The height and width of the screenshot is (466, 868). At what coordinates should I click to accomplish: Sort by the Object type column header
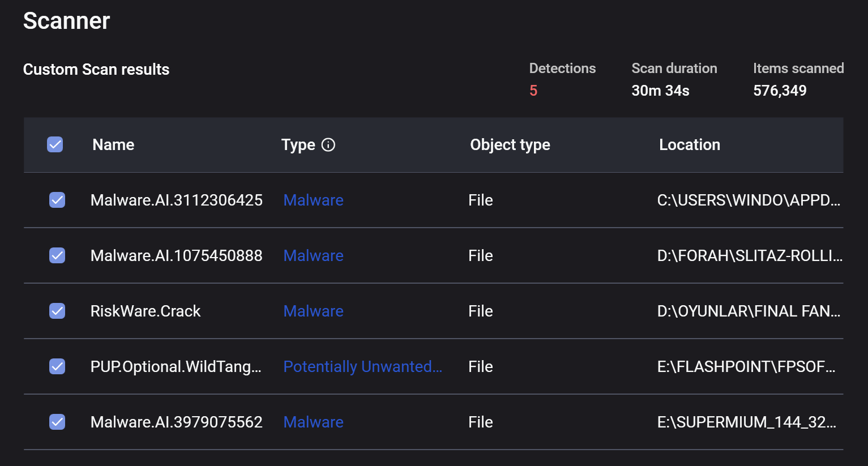point(510,145)
